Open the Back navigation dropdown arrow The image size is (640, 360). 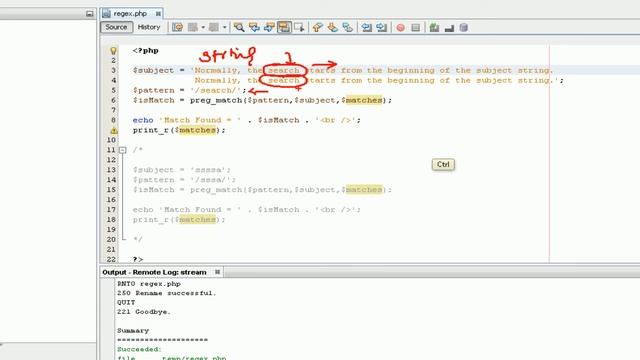tap(203, 27)
